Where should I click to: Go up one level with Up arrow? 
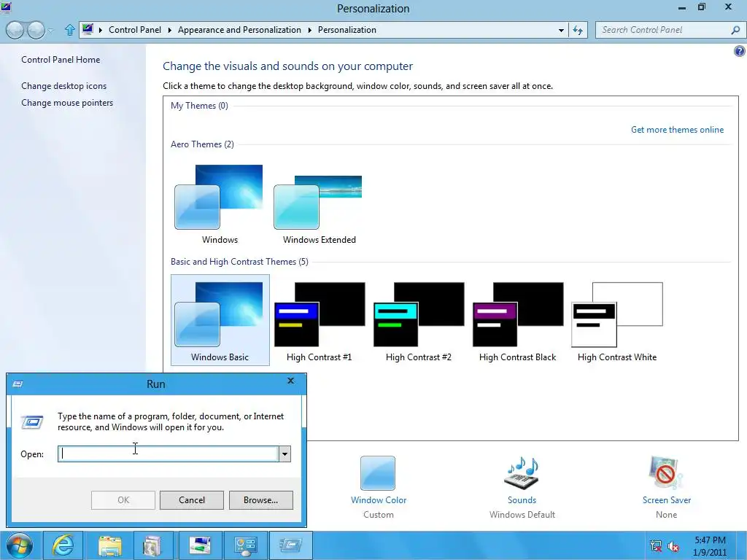tap(69, 30)
